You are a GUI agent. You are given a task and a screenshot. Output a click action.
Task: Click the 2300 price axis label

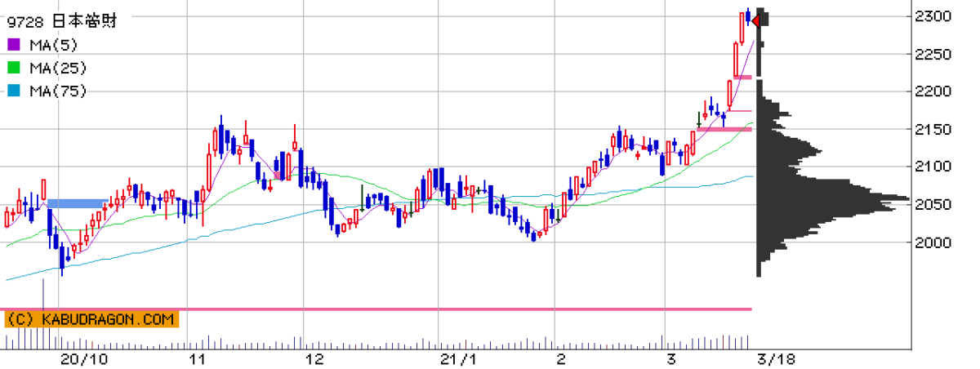click(x=934, y=16)
